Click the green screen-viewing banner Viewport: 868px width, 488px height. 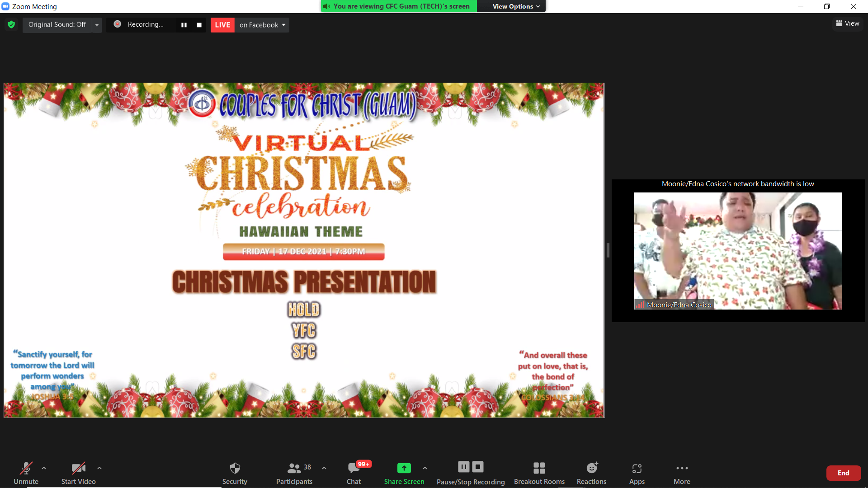(399, 6)
